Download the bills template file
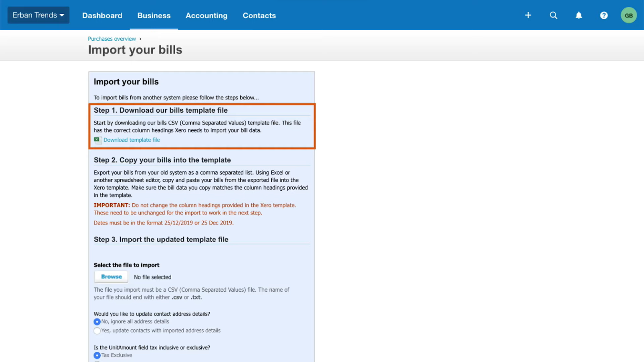 pos(132,140)
